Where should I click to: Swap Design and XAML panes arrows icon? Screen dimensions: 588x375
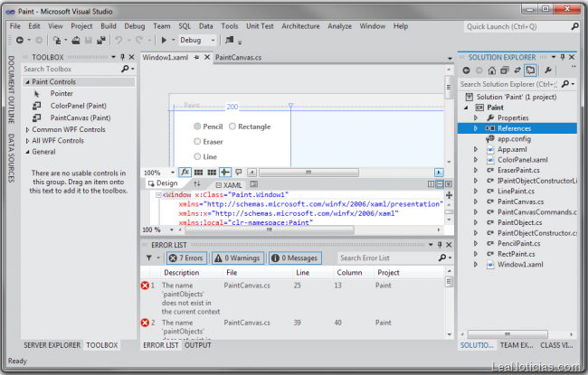click(197, 183)
